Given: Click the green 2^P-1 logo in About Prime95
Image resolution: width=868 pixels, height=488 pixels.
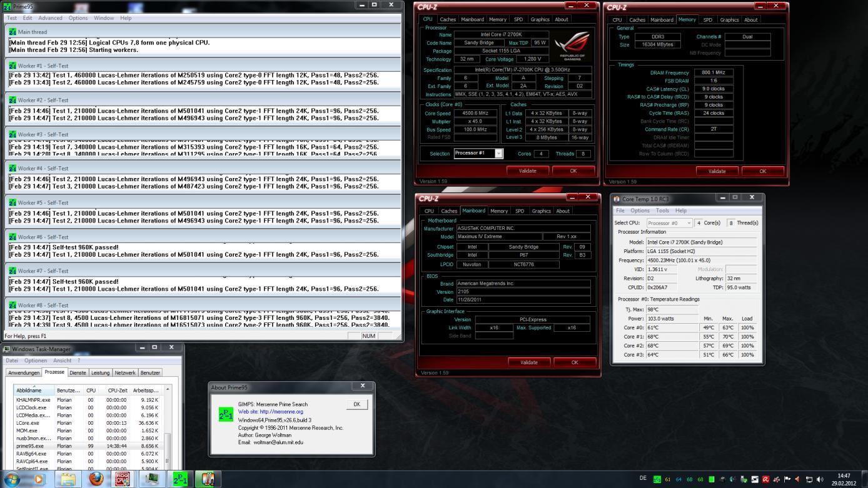Looking at the screenshot, I should 226,415.
